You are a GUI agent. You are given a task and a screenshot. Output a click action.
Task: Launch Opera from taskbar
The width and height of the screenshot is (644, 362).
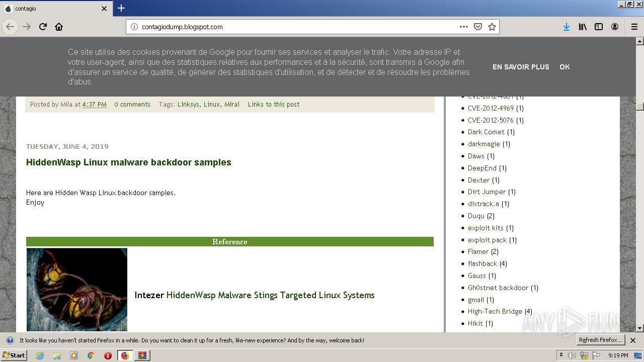[x=108, y=355]
